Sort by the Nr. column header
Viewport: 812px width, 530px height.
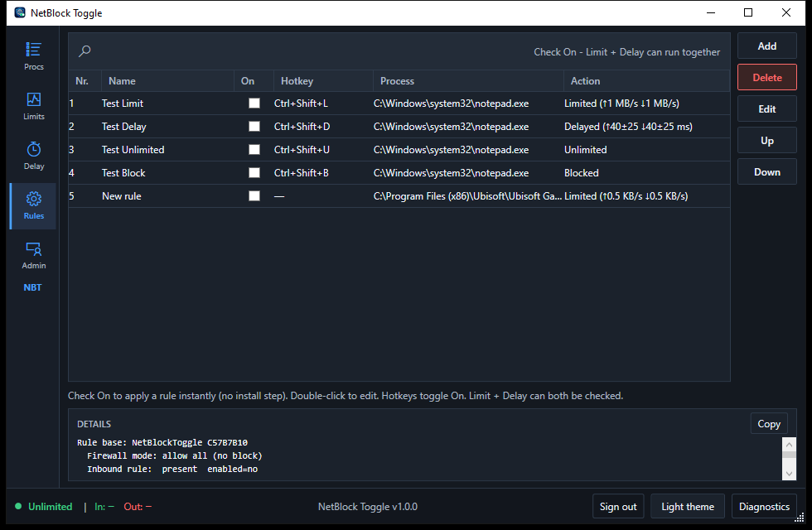[85, 81]
